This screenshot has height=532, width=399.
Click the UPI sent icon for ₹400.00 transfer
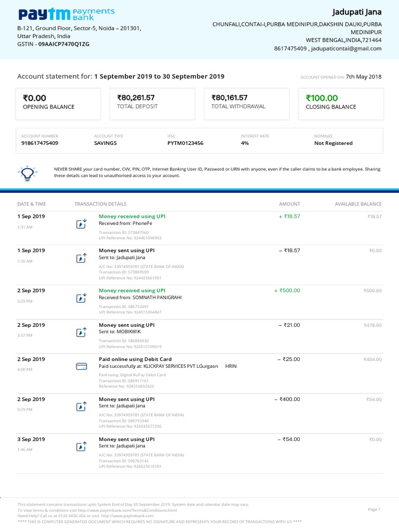[x=81, y=407]
